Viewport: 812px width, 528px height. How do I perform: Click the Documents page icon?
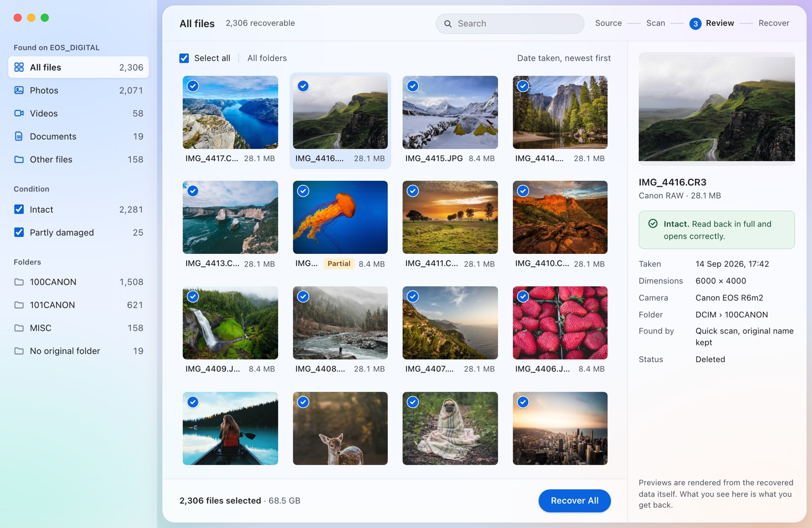(19, 136)
